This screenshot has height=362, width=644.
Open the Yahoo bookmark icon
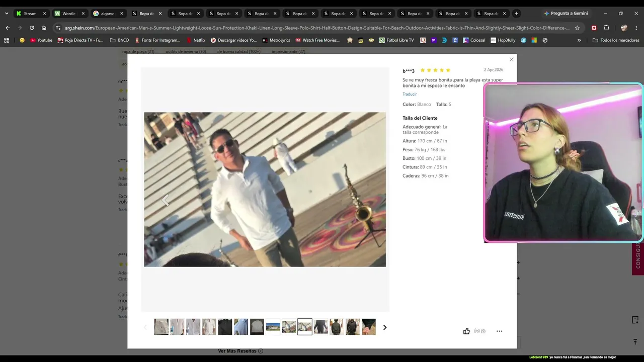pyautogui.click(x=434, y=40)
